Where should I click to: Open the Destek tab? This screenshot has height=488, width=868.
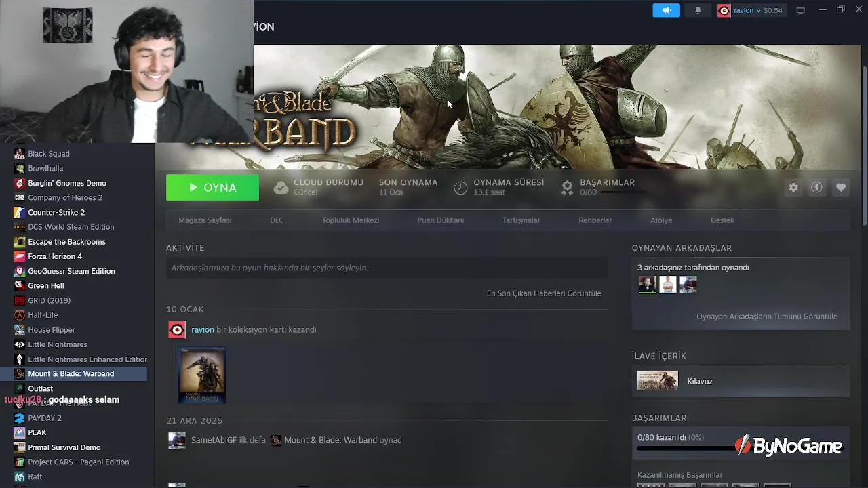point(722,220)
